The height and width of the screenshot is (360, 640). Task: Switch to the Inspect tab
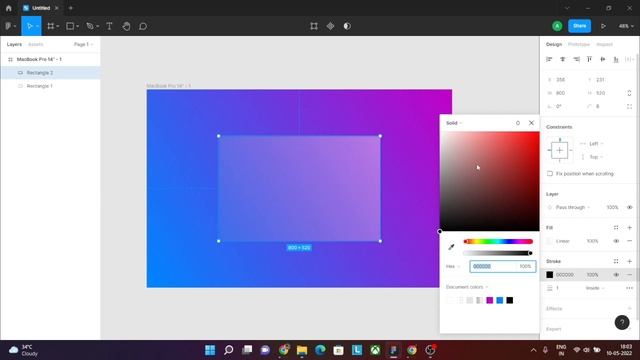pyautogui.click(x=604, y=44)
